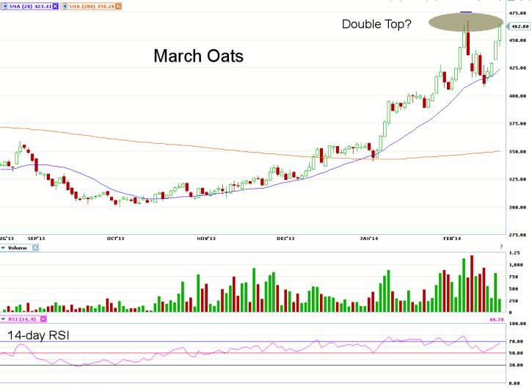Click the "March Oats" chart title
The width and height of the screenshot is (532, 392).
tap(198, 57)
